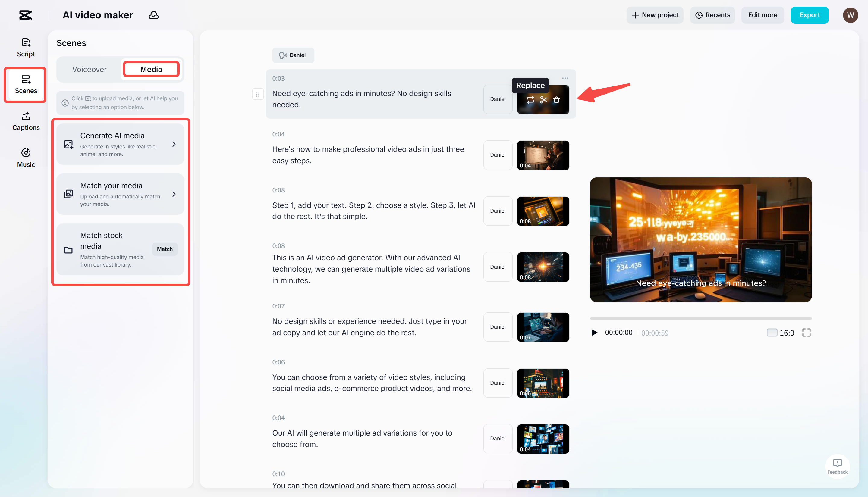
Task: Open the Music panel icon
Action: pyautogui.click(x=26, y=157)
